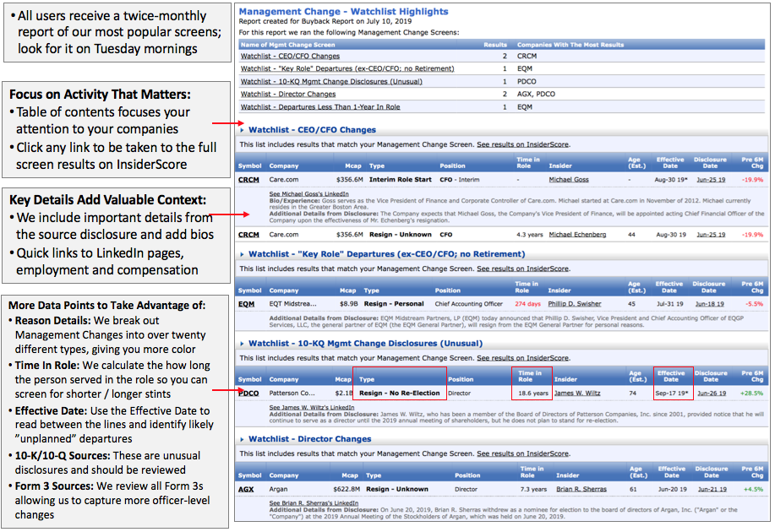Click "AGX, PDCO" in Companies With The Most Results
775x532 pixels.
tap(537, 94)
